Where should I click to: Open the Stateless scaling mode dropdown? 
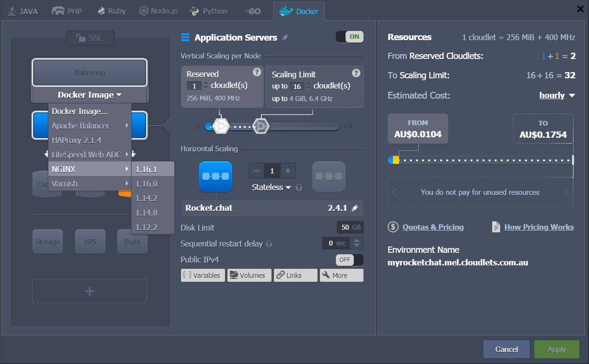point(271,188)
